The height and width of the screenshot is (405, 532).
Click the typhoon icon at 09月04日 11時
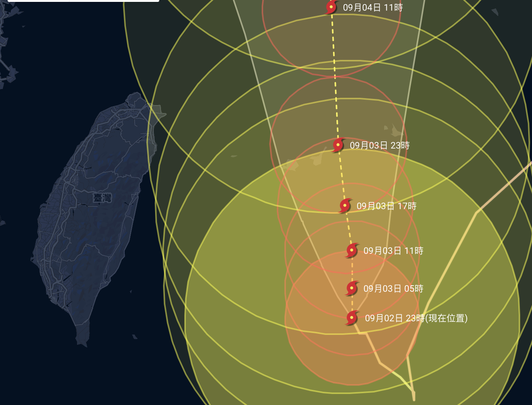tap(331, 7)
